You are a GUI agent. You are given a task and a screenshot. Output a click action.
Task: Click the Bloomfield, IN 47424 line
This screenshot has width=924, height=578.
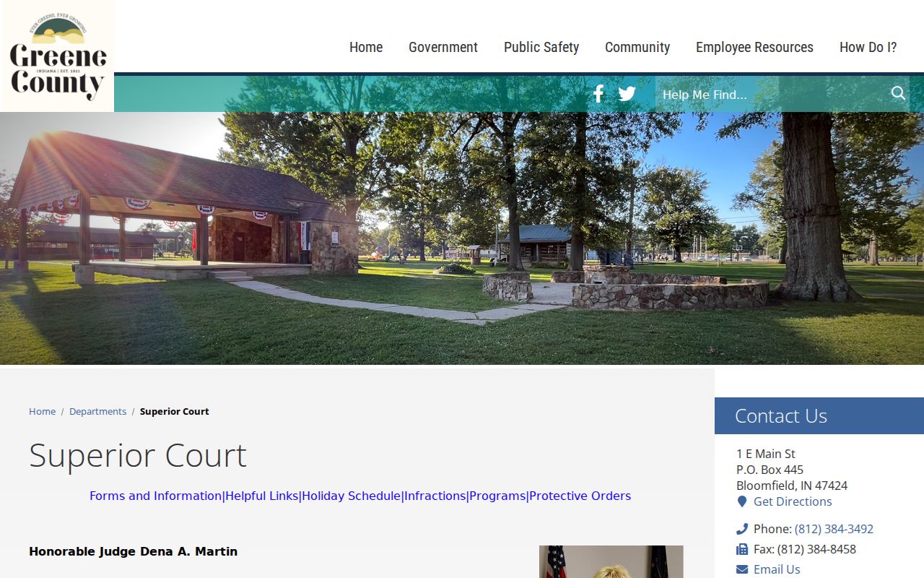coord(792,486)
